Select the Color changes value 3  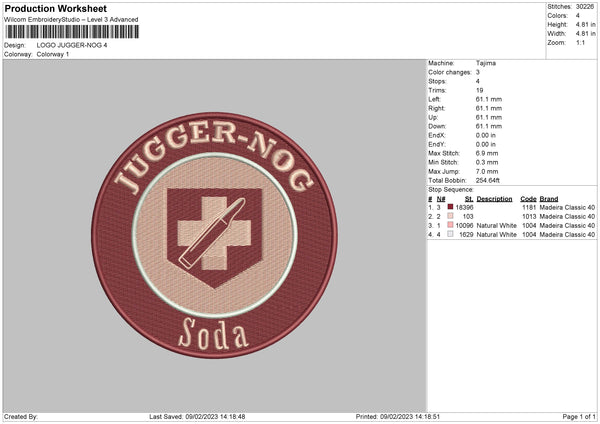tap(478, 72)
